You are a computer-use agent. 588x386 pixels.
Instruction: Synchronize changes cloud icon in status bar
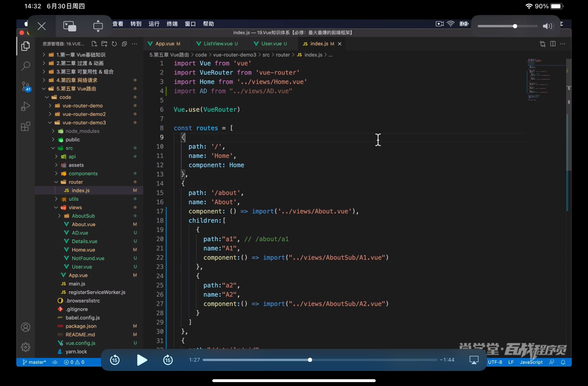point(55,362)
